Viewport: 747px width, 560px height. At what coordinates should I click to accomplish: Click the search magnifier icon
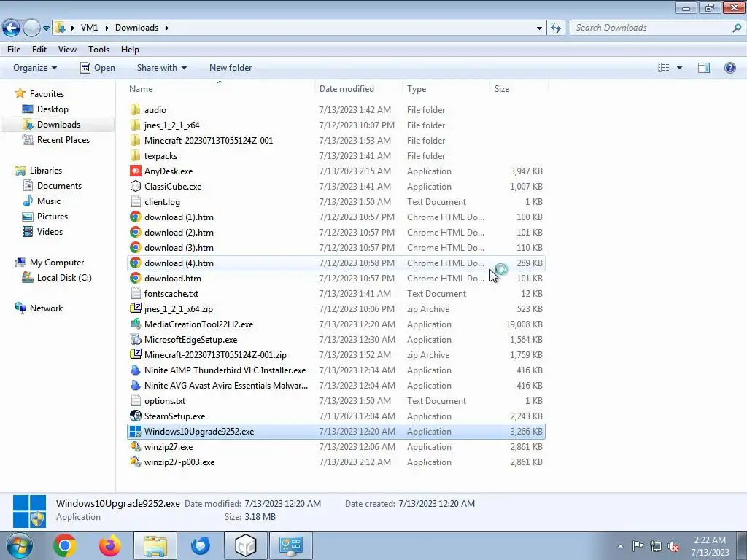pos(737,28)
